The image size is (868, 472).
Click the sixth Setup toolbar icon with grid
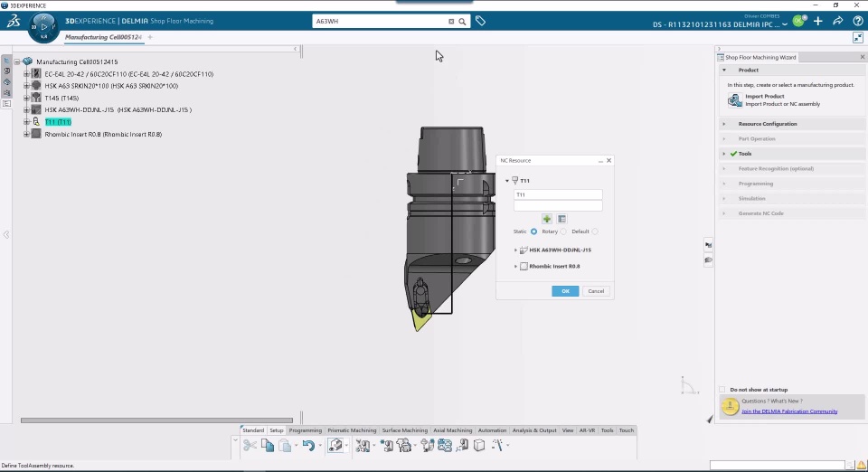click(x=445, y=445)
